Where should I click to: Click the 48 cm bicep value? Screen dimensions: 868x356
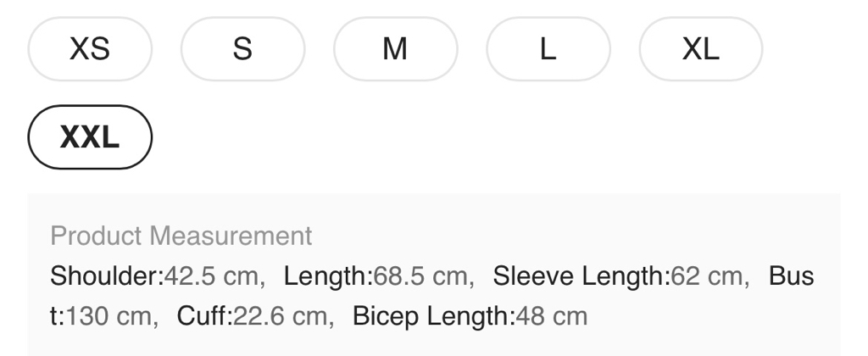tap(551, 317)
